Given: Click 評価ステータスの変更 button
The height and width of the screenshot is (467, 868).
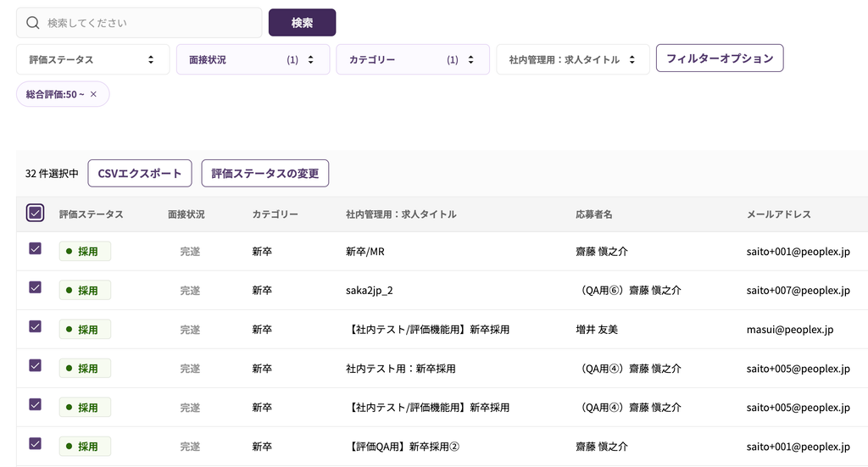Looking at the screenshot, I should (264, 173).
